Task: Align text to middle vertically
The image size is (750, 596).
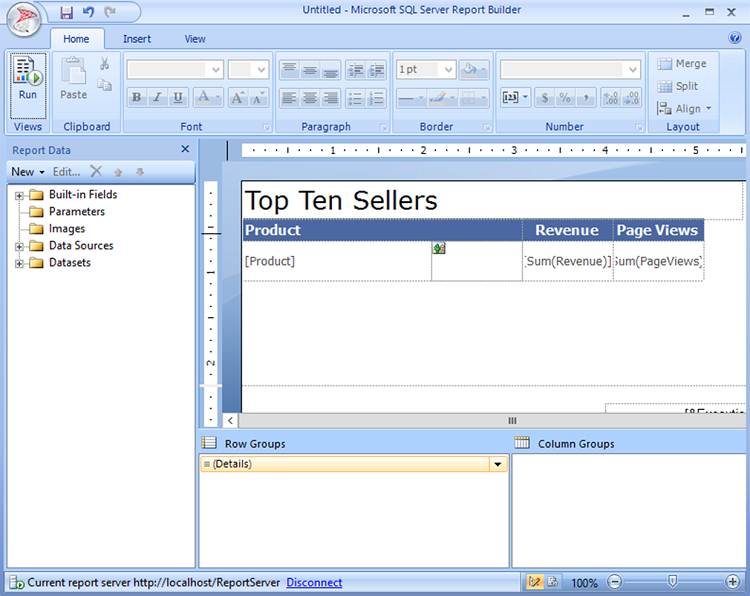Action: [x=310, y=70]
